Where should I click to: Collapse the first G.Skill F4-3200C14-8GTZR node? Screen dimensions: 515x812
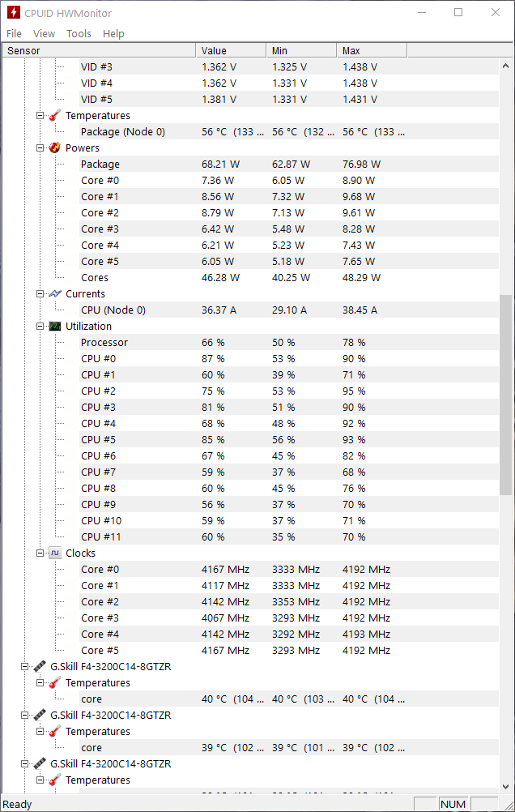pyautogui.click(x=24, y=666)
